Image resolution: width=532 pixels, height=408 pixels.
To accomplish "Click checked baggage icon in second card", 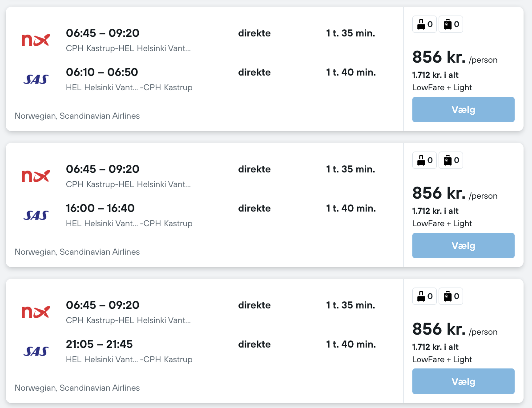I will pos(447,161).
